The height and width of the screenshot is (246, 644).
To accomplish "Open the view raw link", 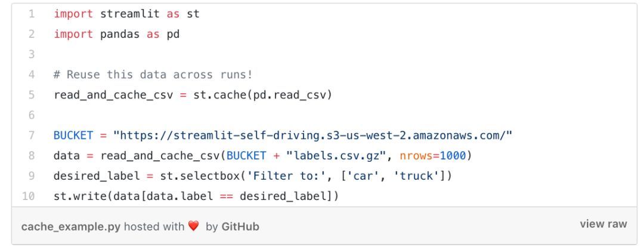I will [603, 224].
